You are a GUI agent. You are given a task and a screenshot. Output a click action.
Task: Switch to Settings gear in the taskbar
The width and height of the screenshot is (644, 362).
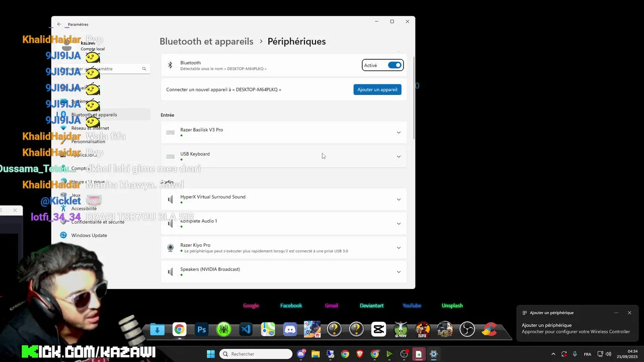point(433,354)
